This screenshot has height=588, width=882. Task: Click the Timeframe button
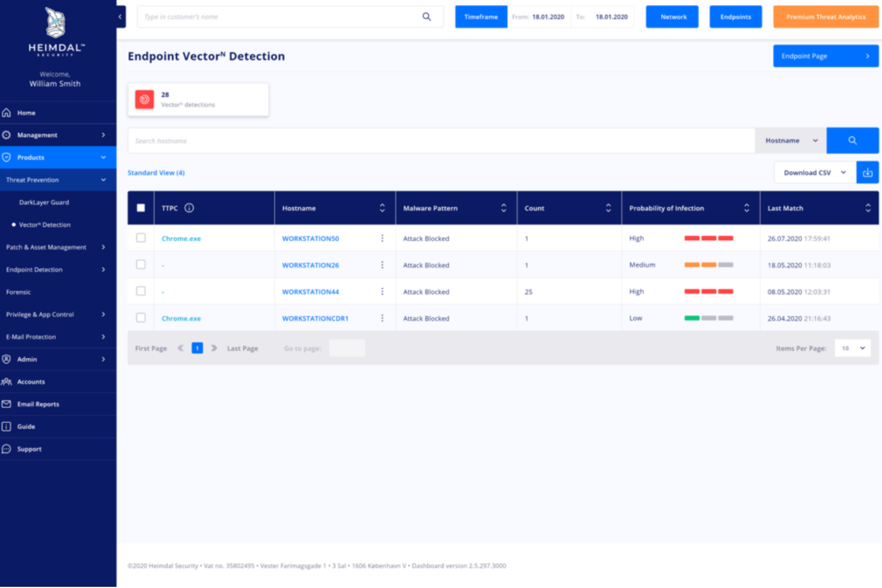pyautogui.click(x=481, y=17)
